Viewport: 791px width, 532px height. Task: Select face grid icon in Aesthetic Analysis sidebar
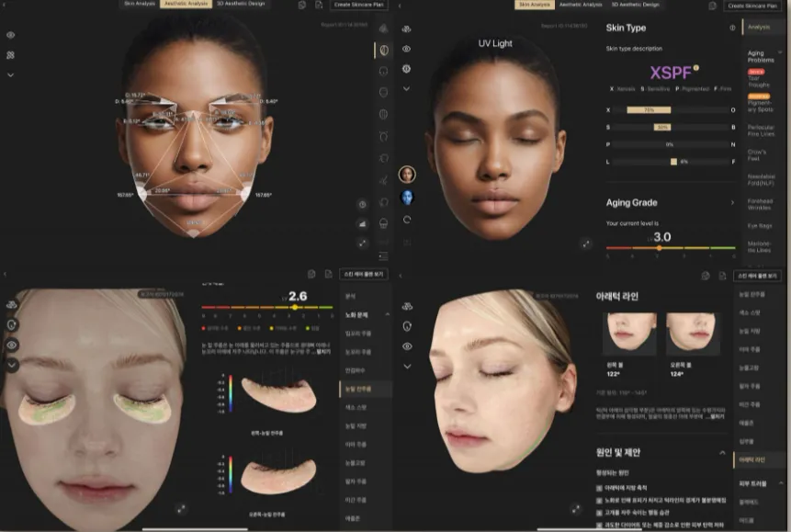pyautogui.click(x=383, y=114)
